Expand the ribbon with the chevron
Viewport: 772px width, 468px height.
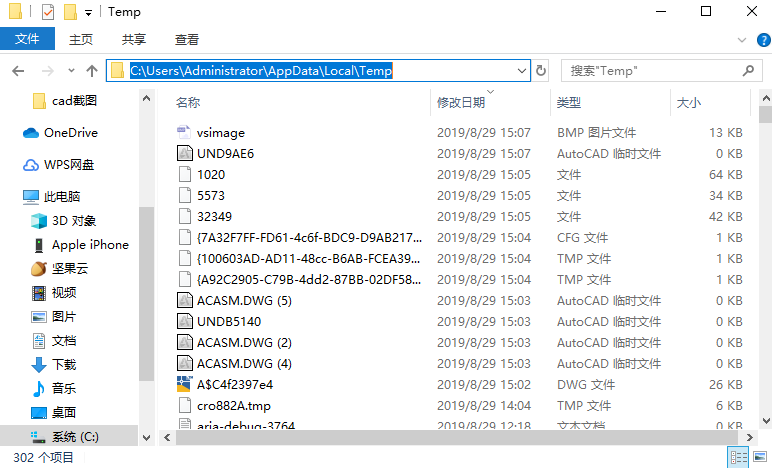pyautogui.click(x=740, y=39)
